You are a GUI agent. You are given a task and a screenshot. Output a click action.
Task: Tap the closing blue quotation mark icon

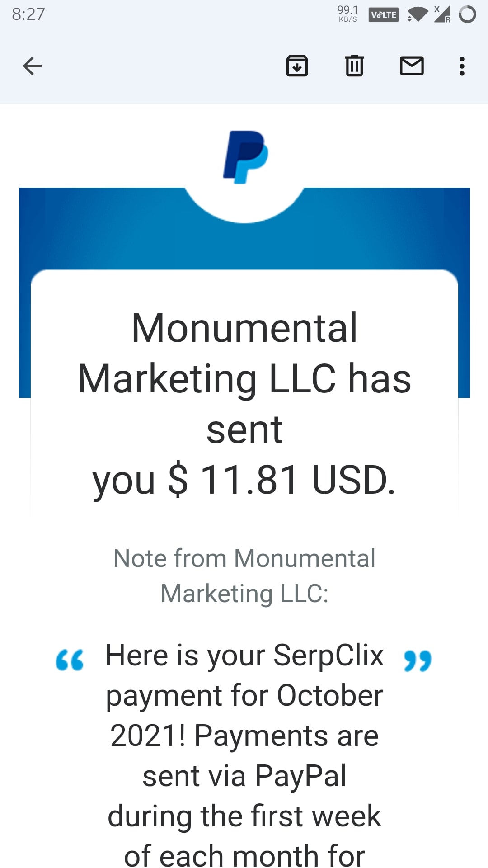tap(418, 661)
